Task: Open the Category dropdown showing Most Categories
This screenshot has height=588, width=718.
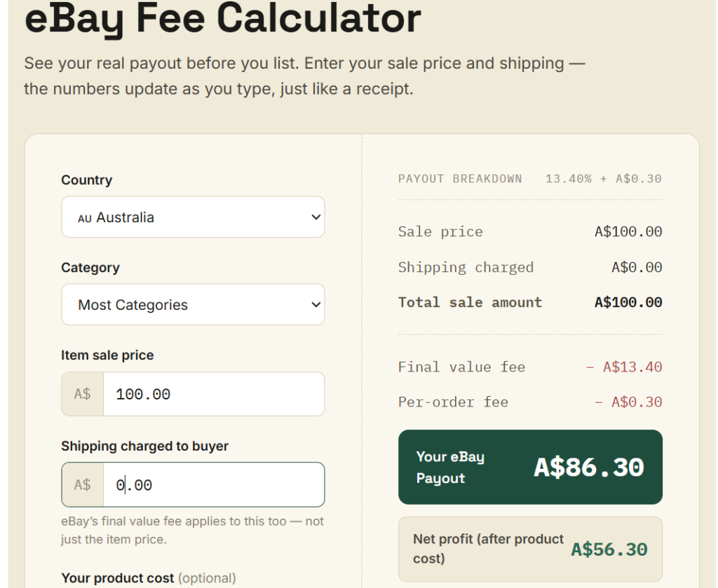Action: click(193, 304)
